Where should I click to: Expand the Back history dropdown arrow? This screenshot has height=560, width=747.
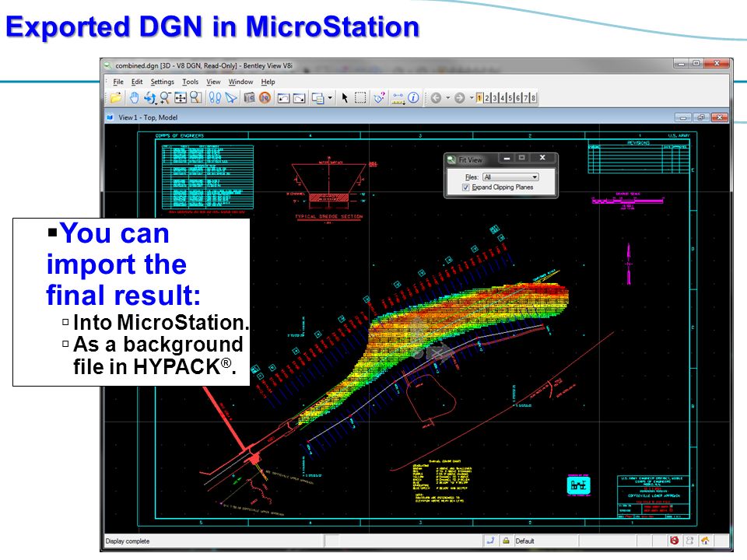(x=448, y=99)
